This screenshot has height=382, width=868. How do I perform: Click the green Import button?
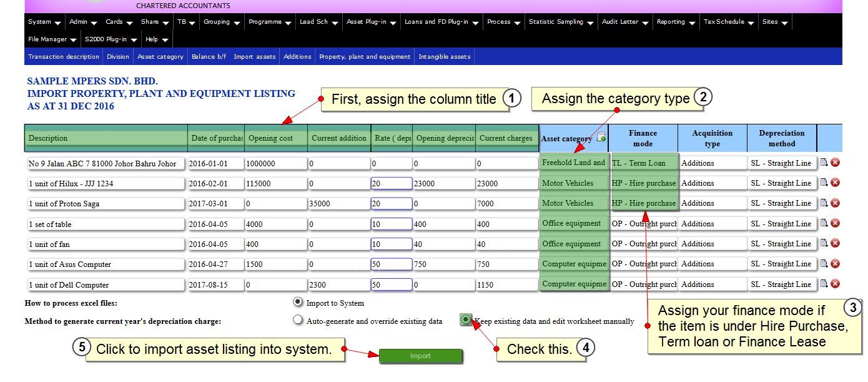point(420,356)
